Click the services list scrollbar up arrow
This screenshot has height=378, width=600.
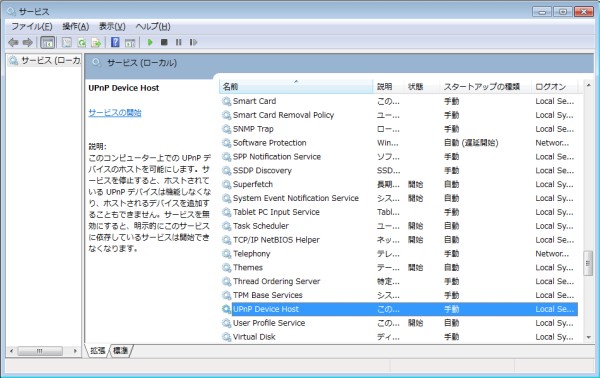(x=589, y=85)
